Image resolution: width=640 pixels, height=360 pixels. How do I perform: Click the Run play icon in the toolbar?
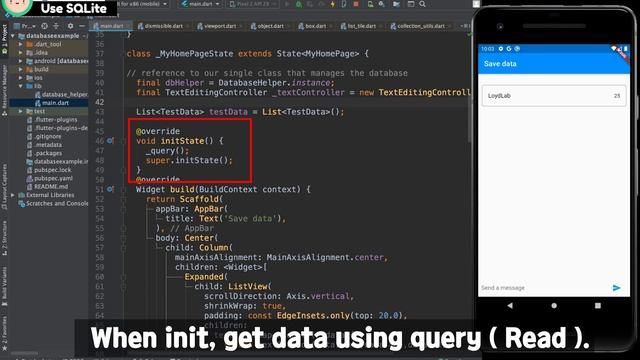(x=287, y=4)
